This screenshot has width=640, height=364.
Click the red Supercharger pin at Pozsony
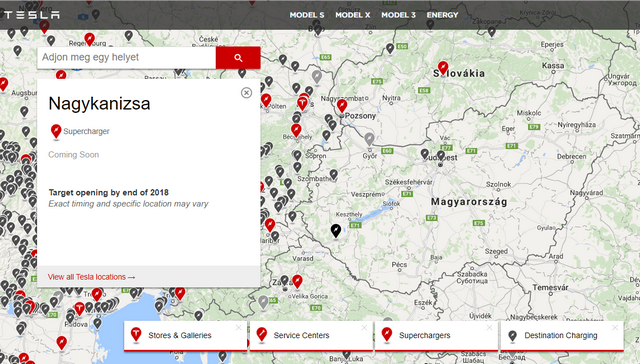tap(342, 106)
